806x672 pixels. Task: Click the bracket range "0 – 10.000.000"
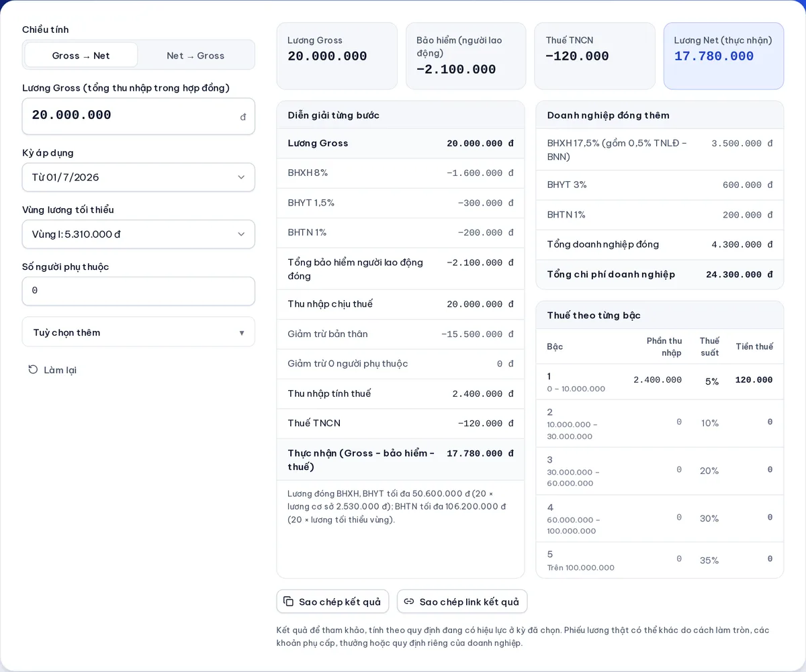576,389
